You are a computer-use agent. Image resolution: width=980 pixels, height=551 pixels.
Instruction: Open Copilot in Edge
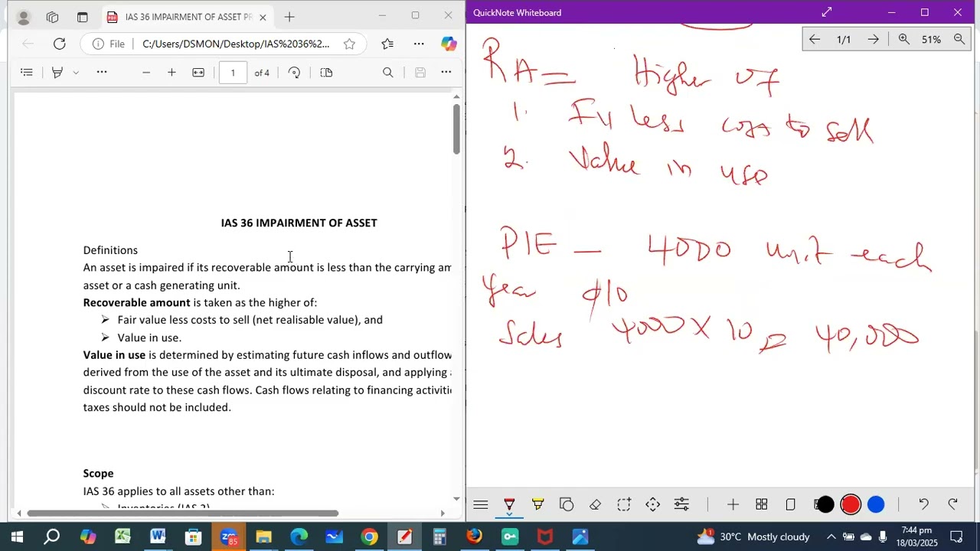coord(449,44)
